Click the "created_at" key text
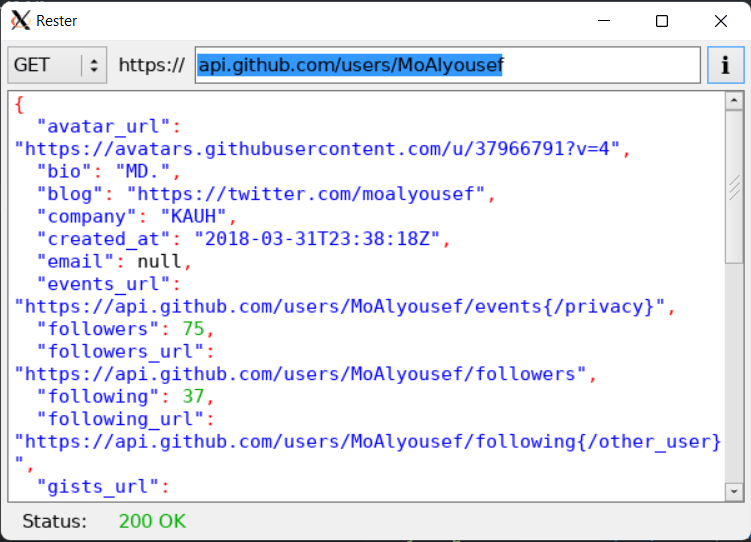This screenshot has height=542, width=751. 103,239
